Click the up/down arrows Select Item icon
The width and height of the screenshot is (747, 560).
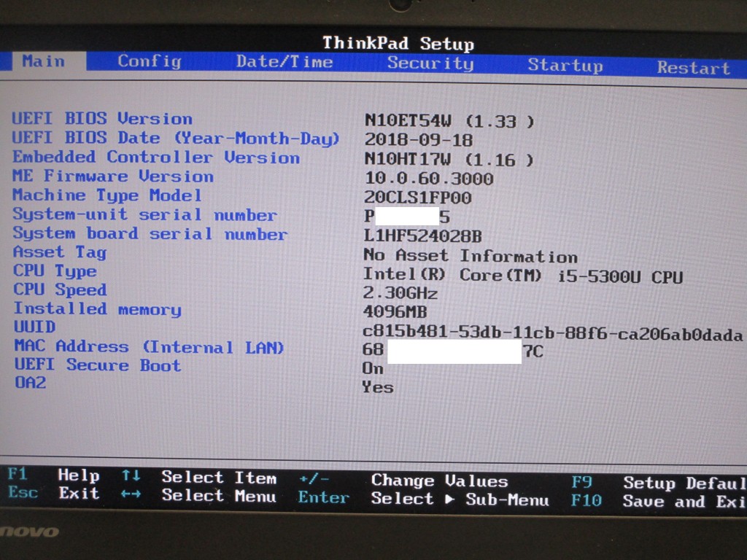pyautogui.click(x=131, y=476)
